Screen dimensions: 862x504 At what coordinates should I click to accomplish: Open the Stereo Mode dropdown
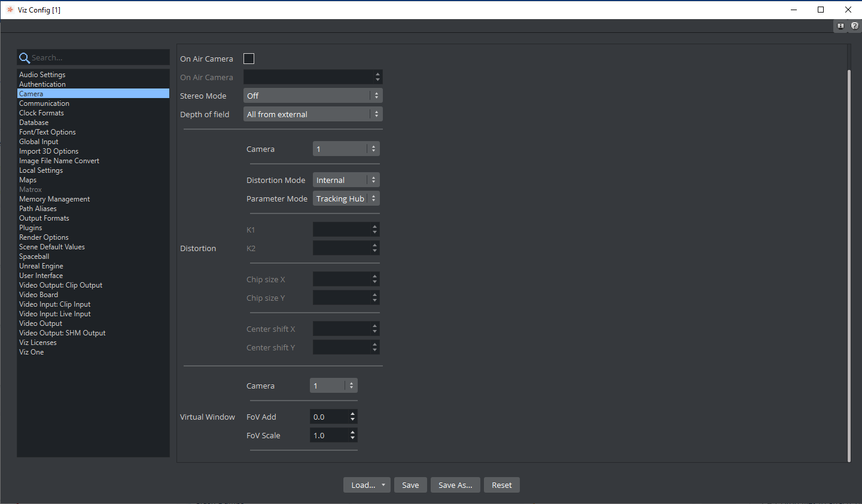coord(312,96)
